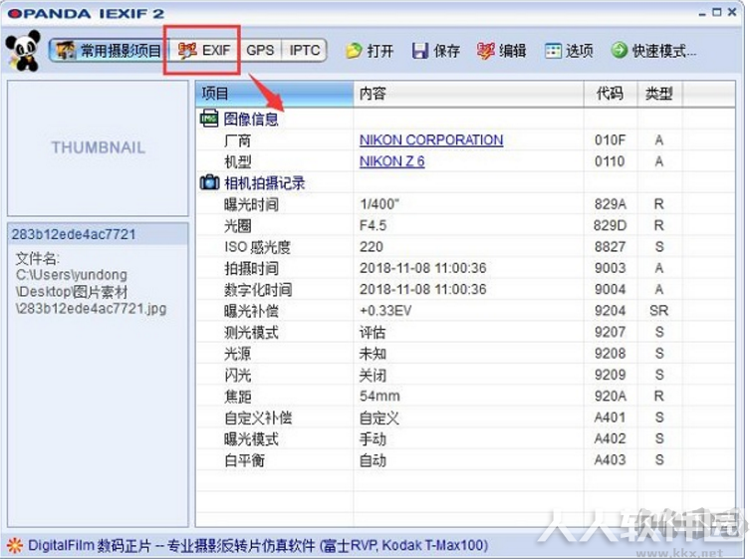Click the 编辑 edit button
The height and width of the screenshot is (560, 750).
[502, 50]
